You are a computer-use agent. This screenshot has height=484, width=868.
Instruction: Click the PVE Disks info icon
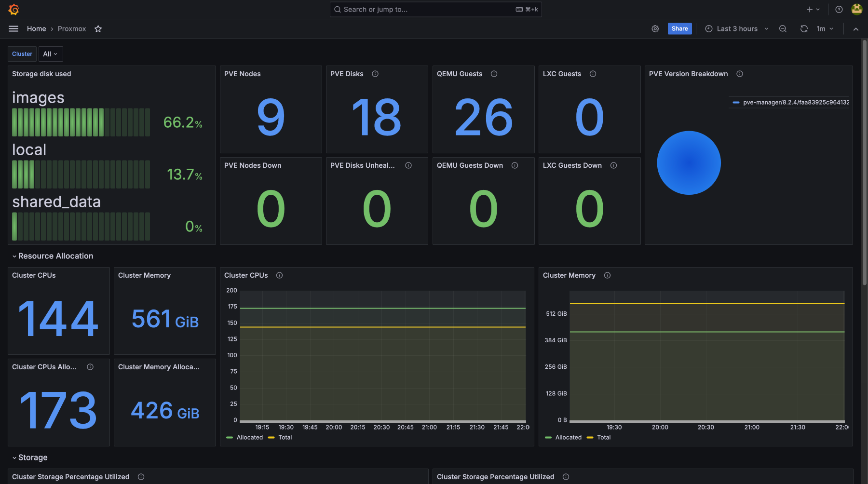tap(375, 74)
